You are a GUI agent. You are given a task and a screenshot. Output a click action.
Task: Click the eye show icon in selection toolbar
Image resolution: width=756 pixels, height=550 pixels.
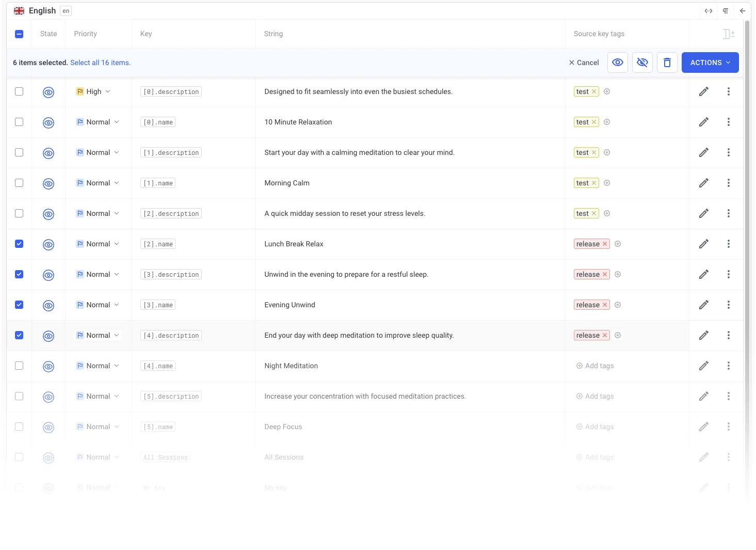tap(617, 62)
